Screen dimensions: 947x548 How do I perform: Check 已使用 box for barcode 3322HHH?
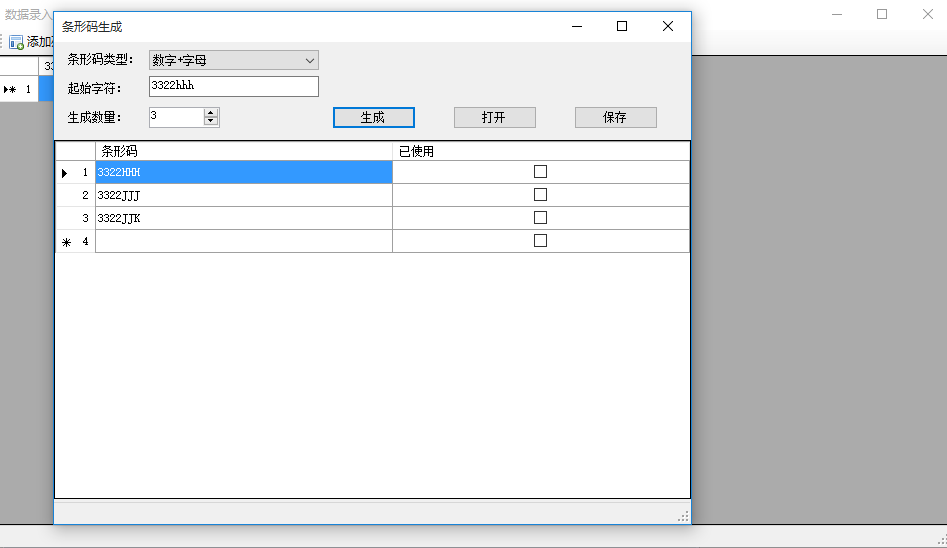point(540,172)
